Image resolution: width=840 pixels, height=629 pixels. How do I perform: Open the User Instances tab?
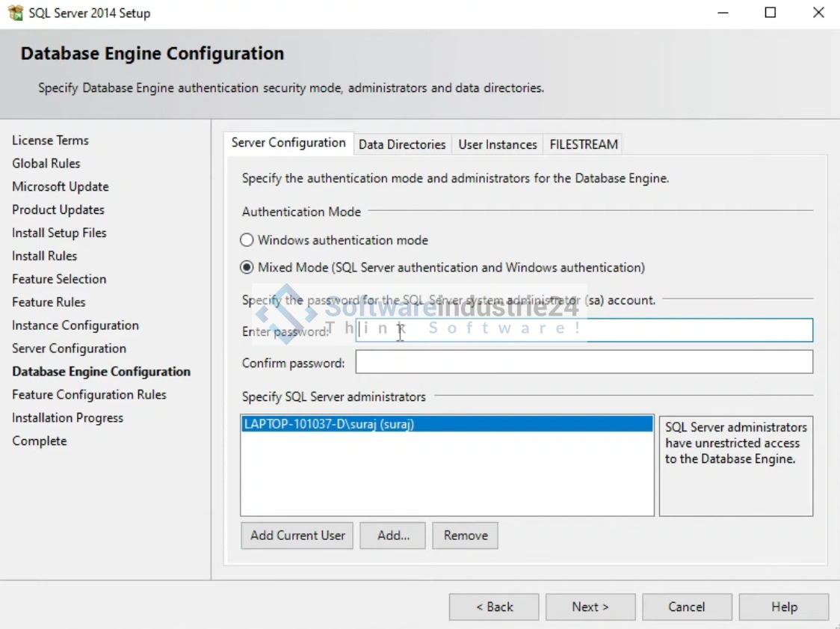(498, 144)
